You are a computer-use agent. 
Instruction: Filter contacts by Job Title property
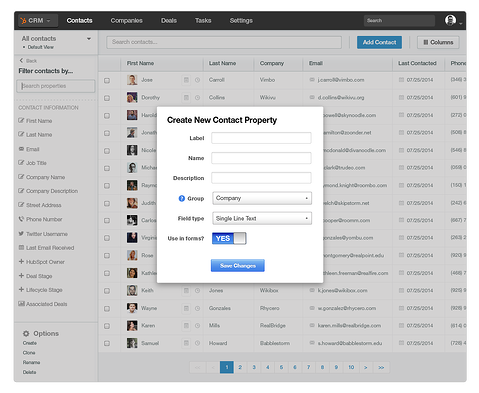pos(33,163)
